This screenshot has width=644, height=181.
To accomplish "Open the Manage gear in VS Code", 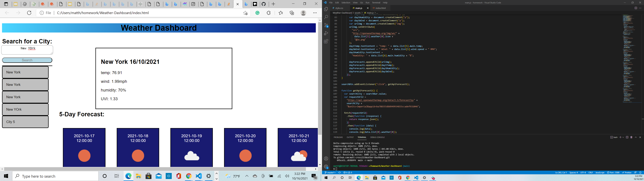I will (x=326, y=167).
